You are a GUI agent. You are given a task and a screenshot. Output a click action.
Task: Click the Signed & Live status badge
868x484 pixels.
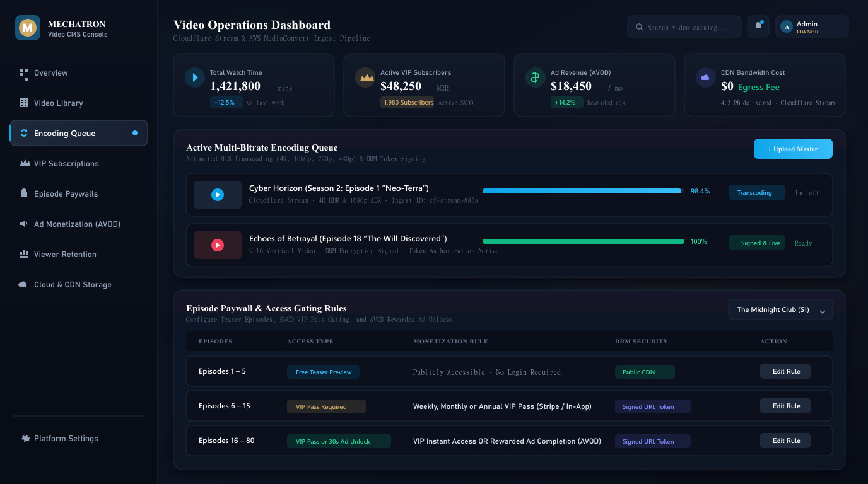tap(757, 243)
